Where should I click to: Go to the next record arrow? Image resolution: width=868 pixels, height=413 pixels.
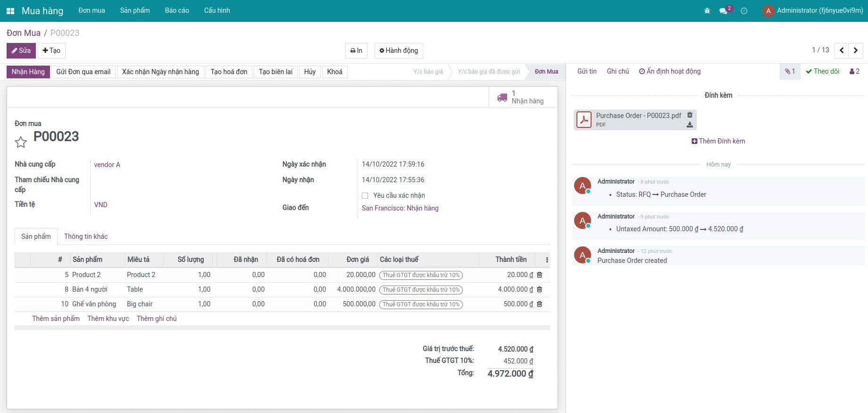click(856, 51)
